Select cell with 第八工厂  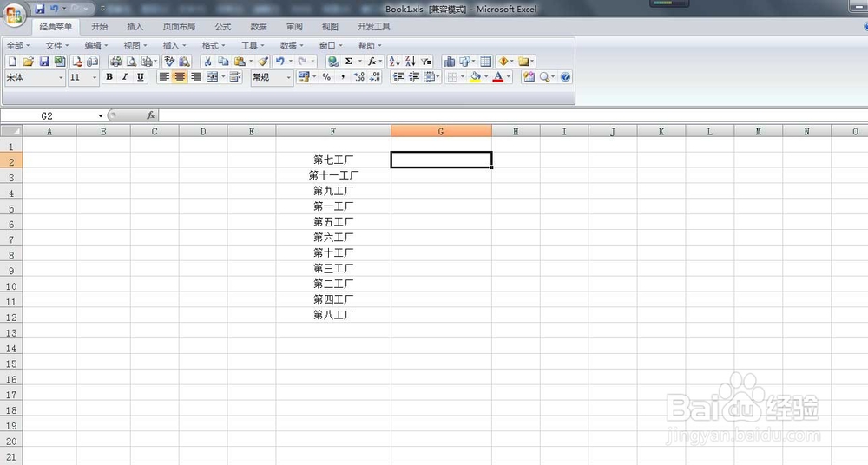click(x=333, y=315)
